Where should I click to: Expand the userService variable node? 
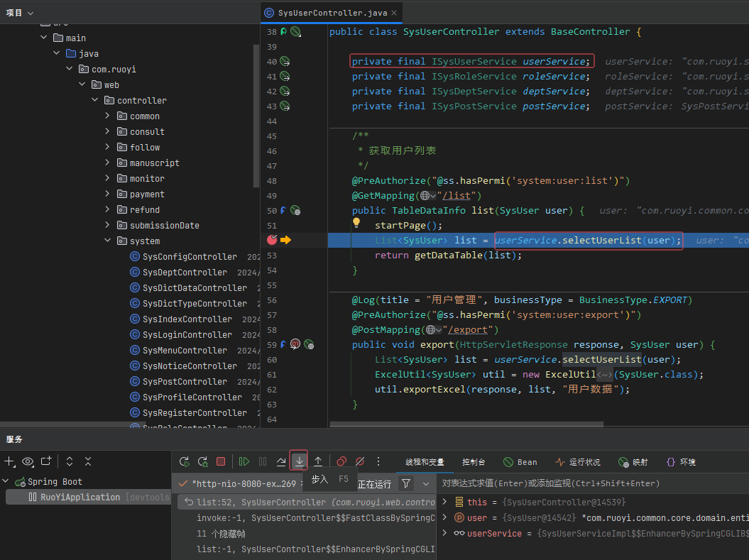point(444,533)
